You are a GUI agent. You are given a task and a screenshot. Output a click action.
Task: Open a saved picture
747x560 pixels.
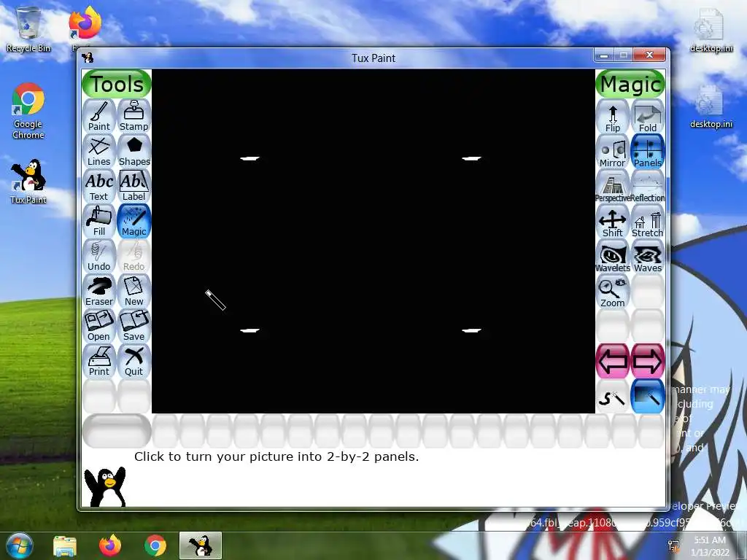99,326
